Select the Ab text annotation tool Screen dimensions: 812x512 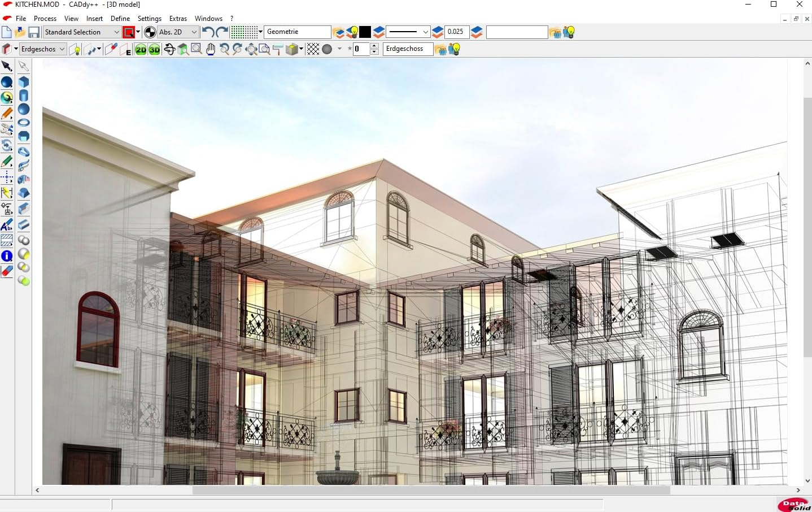(x=6, y=225)
